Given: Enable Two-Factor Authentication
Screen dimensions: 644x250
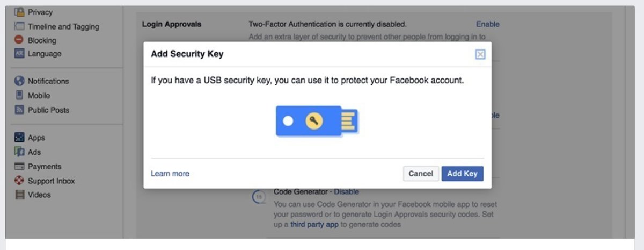Looking at the screenshot, I should tap(487, 24).
